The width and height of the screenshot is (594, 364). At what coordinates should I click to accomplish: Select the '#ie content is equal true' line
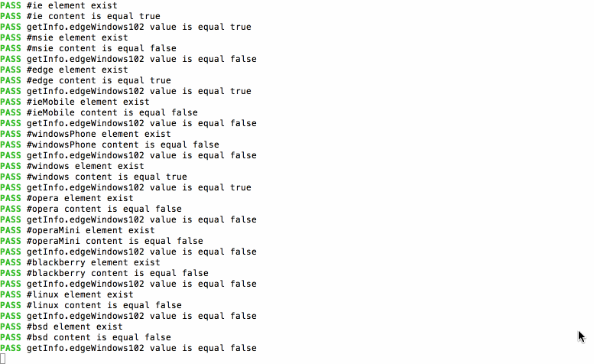(80, 16)
